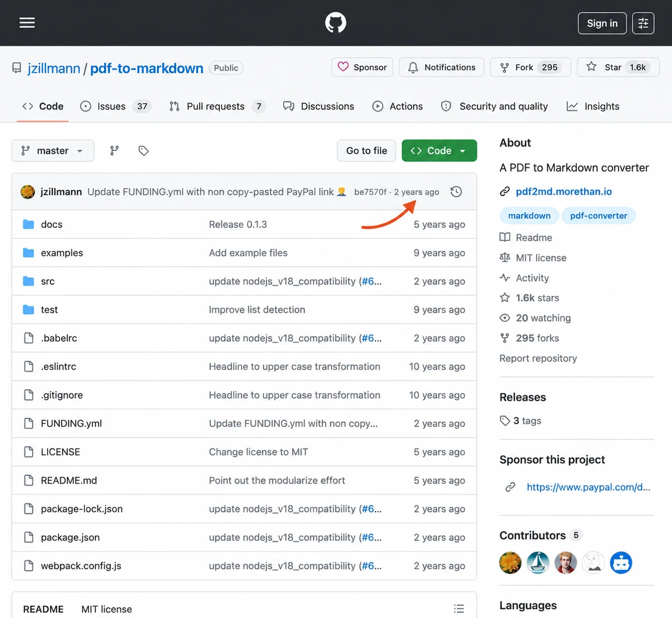Open the Insights tab
Viewport: 672px width, 618px height.
tap(593, 106)
